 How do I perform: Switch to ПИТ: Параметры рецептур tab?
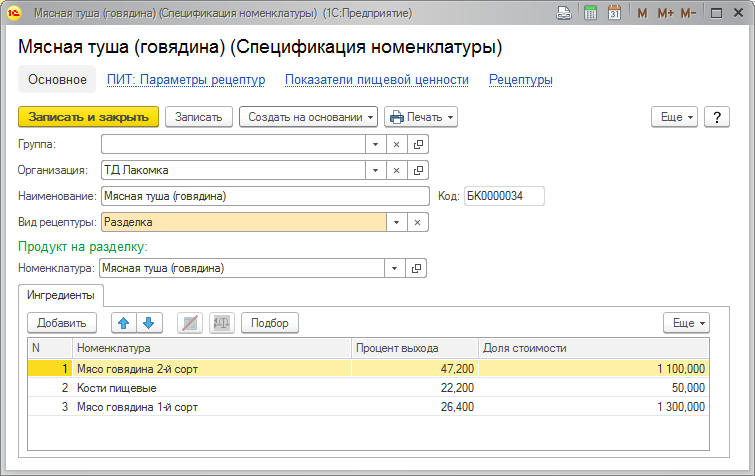click(186, 80)
